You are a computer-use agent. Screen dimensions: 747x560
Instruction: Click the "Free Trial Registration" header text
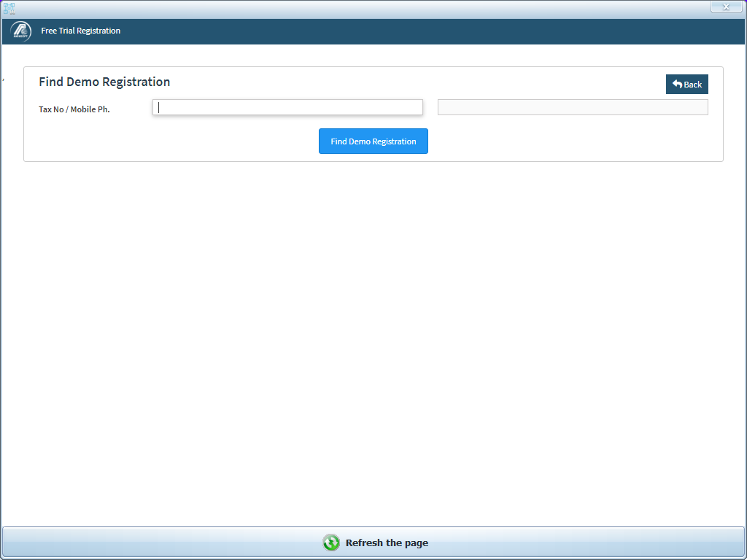click(80, 31)
